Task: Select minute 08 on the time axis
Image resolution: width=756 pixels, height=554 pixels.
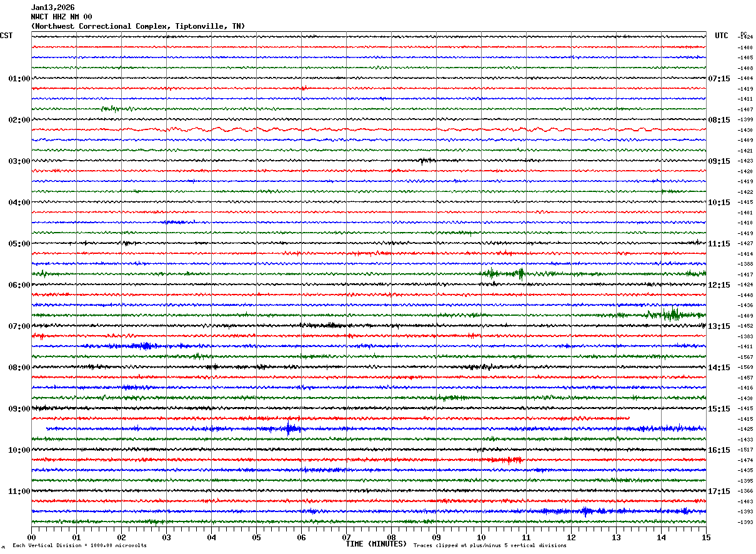Action: pyautogui.click(x=391, y=537)
